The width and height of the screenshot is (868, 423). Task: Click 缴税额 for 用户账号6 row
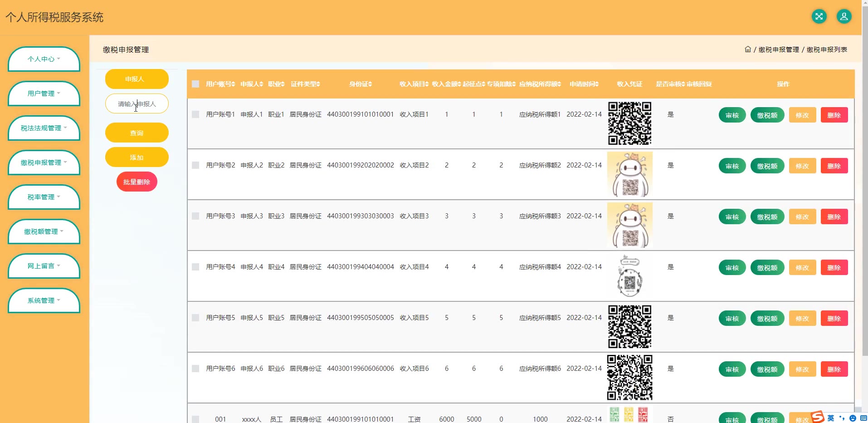(767, 369)
